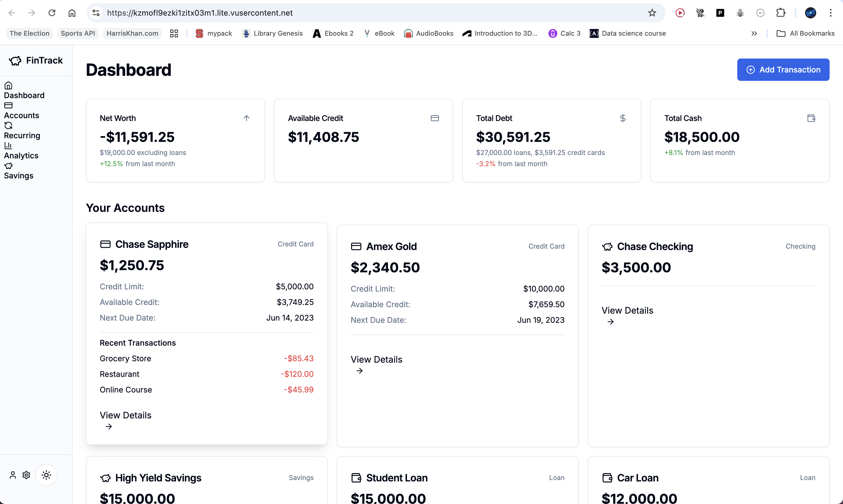Open The Election bookmark
Screen dimensions: 843x504
(30, 33)
